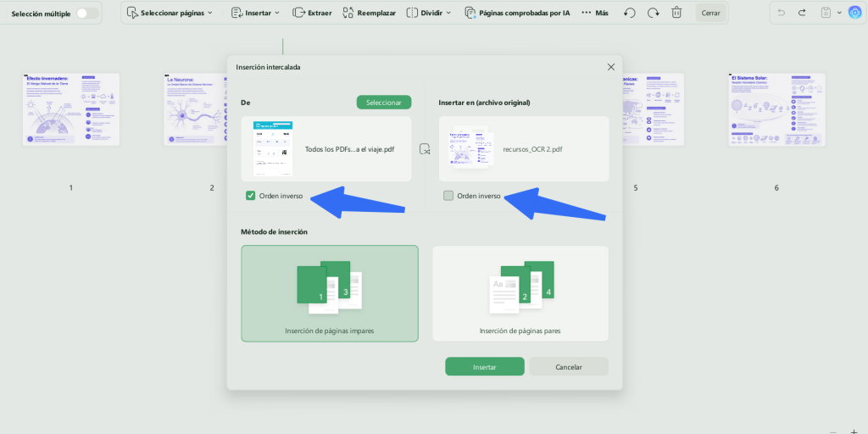Screen dimensions: 868x434
Task: Choose Inserción de páginas pares method
Action: tap(520, 293)
